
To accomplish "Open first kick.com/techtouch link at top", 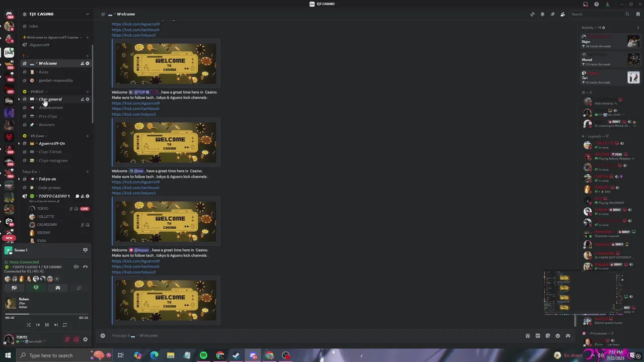I will tap(135, 30).
